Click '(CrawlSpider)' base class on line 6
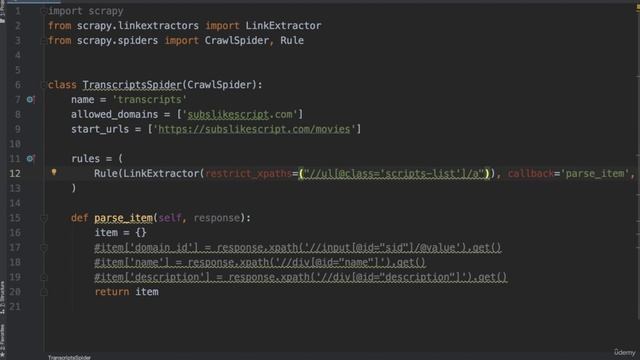This screenshot has height=360, width=640. [219, 85]
